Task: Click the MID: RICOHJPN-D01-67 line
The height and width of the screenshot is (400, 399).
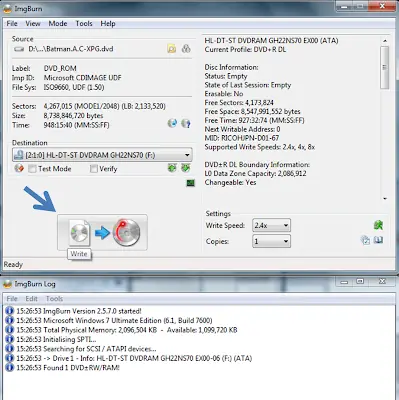Action: pyautogui.click(x=242, y=138)
